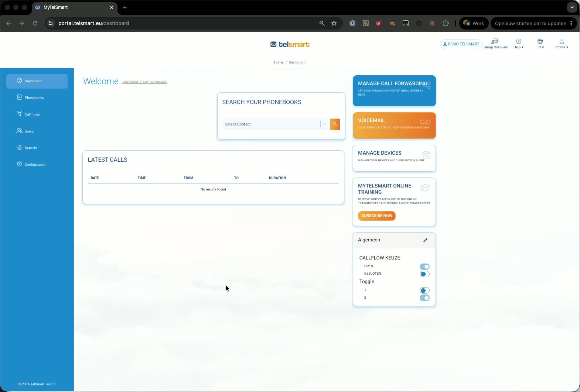This screenshot has height=392, width=580.
Task: Select the MyTelSmart browser tab
Action: (x=75, y=7)
